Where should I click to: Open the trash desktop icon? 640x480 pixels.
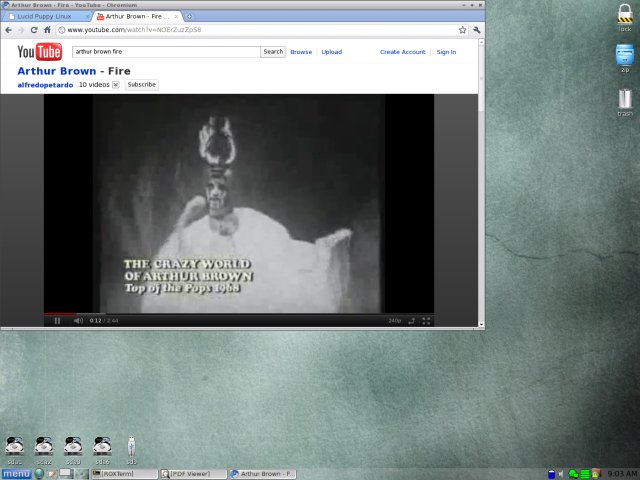click(625, 102)
